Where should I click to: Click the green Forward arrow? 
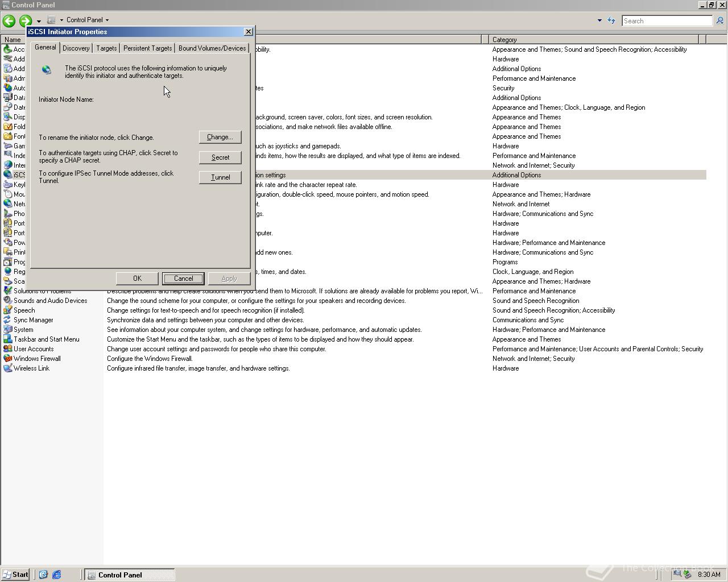(x=25, y=21)
